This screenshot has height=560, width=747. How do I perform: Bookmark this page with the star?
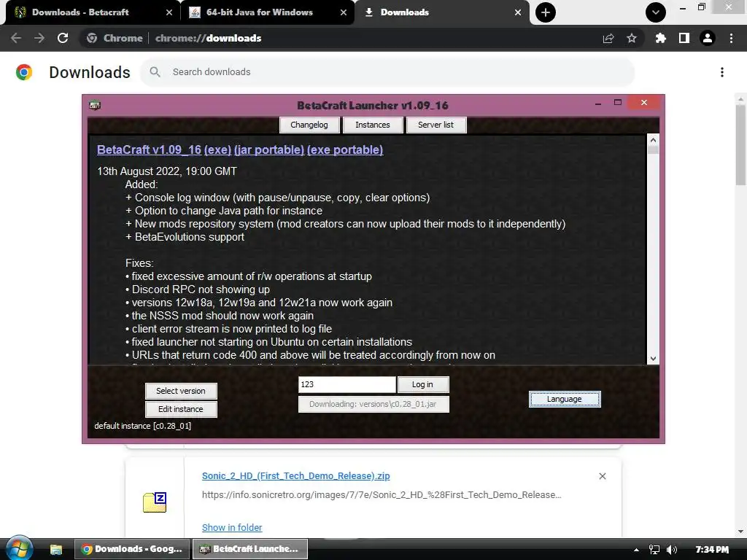tap(632, 38)
